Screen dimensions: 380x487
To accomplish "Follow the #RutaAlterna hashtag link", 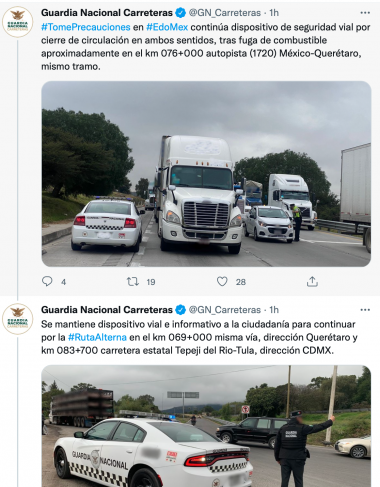I will point(97,337).
